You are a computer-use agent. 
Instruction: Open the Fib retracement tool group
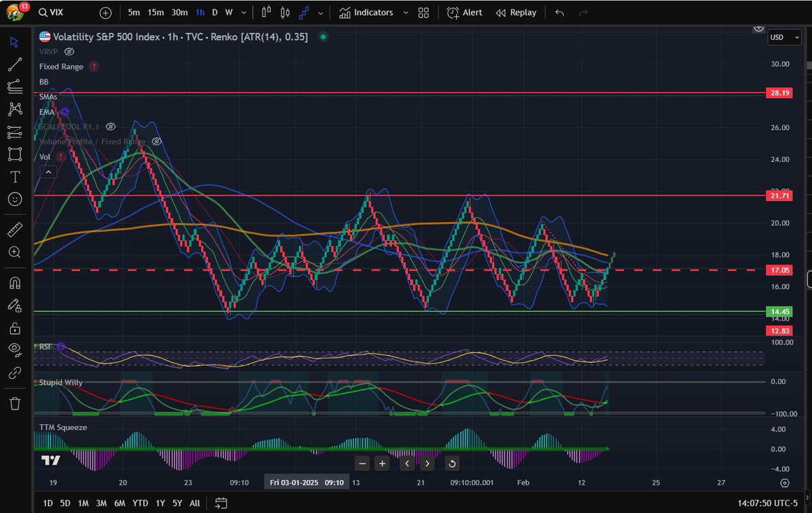(15, 87)
